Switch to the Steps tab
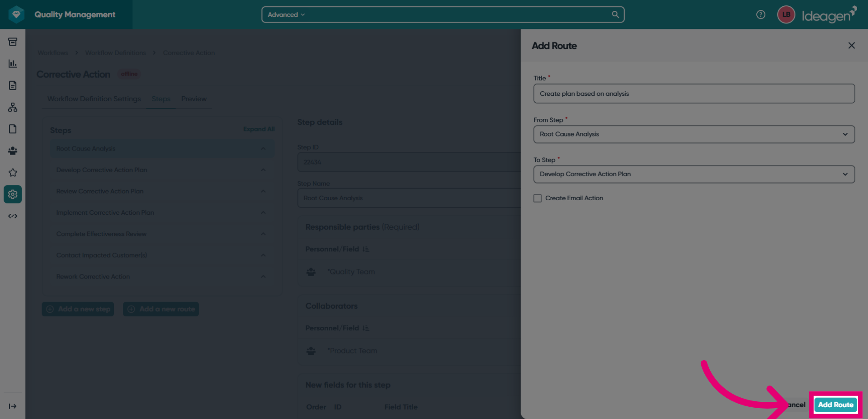The image size is (868, 419). [x=161, y=99]
